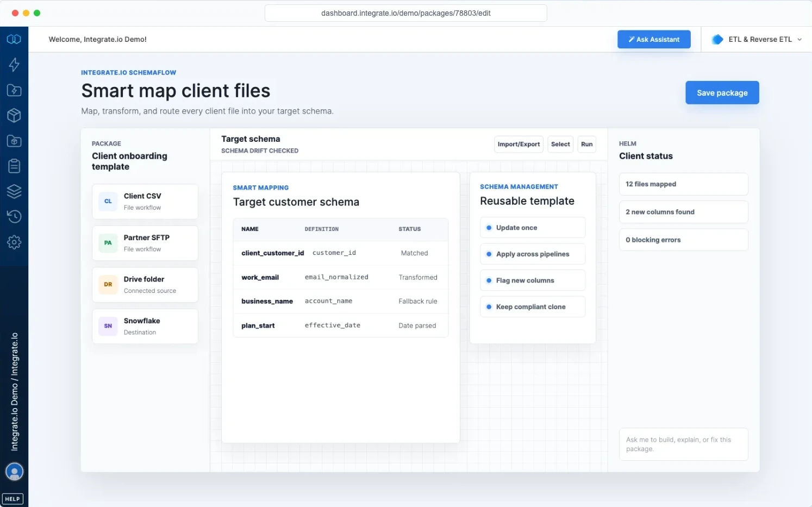Click the SN badge on Snowflake
The width and height of the screenshot is (812, 507).
pyautogui.click(x=108, y=326)
